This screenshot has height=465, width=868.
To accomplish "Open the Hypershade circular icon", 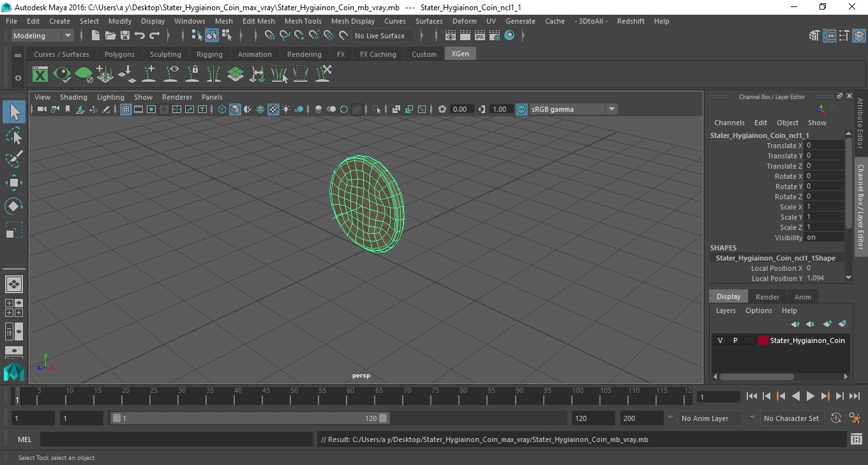I will click(509, 36).
